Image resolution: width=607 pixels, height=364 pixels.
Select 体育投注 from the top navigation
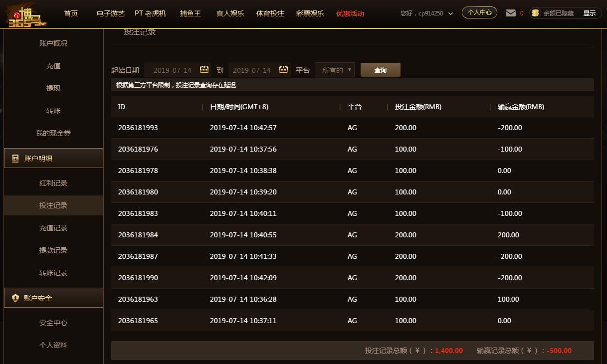pos(270,13)
